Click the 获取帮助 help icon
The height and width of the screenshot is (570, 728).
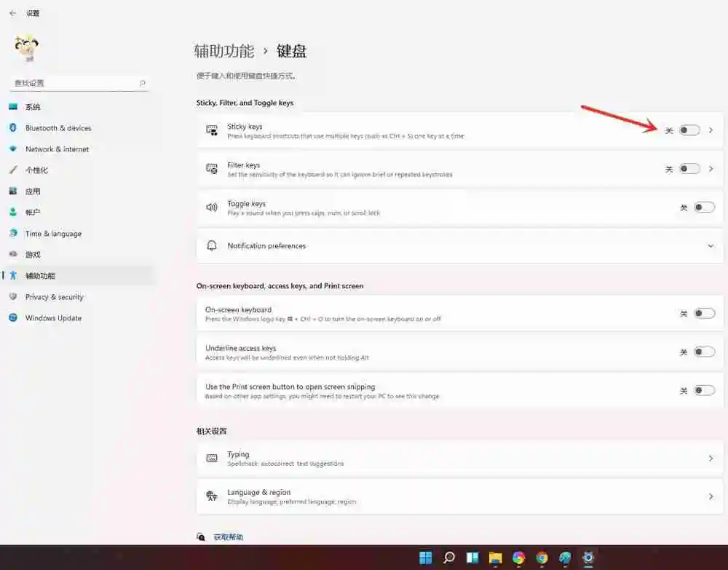click(201, 537)
